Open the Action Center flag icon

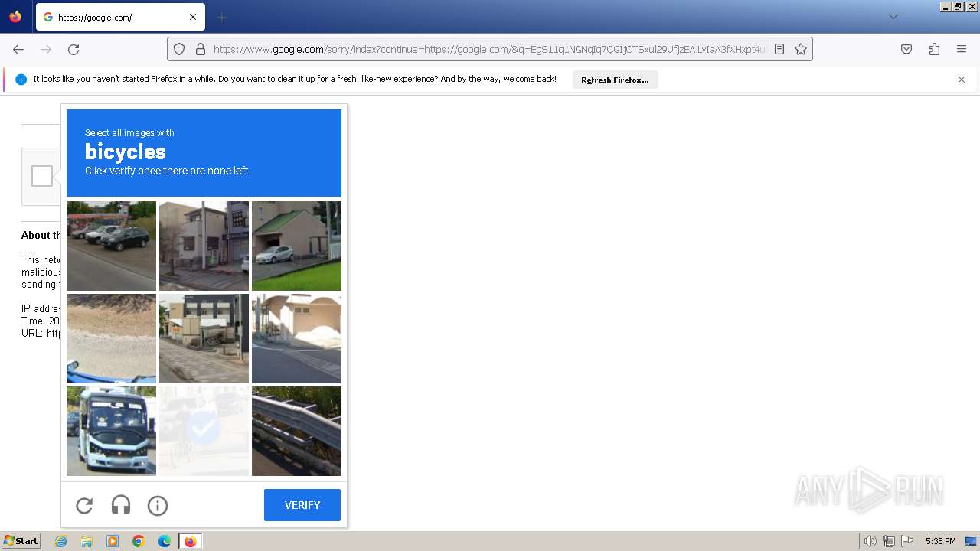click(907, 541)
